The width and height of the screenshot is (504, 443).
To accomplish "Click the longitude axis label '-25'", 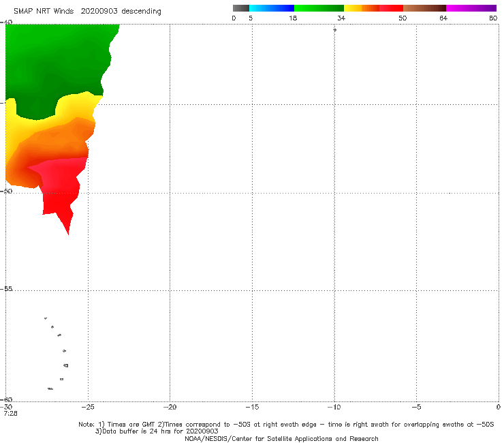I will (x=88, y=407).
